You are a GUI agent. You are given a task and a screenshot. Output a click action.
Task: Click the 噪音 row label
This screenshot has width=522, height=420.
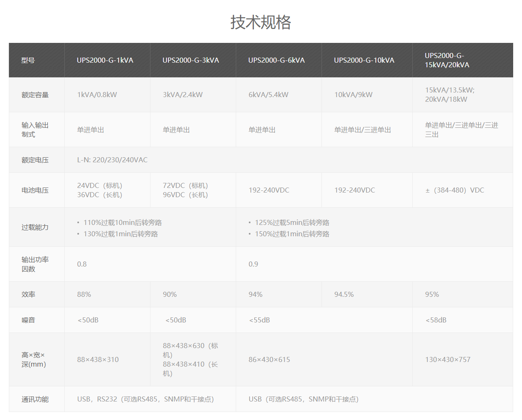pyautogui.click(x=29, y=320)
